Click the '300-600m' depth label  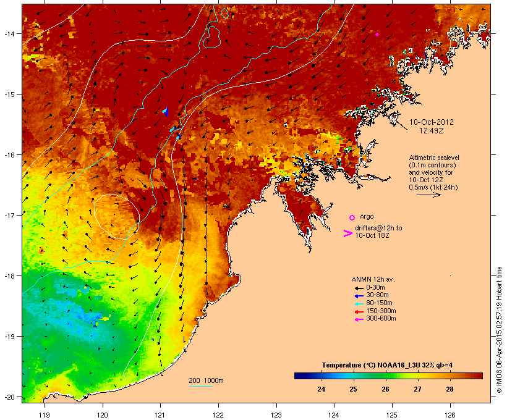click(381, 319)
